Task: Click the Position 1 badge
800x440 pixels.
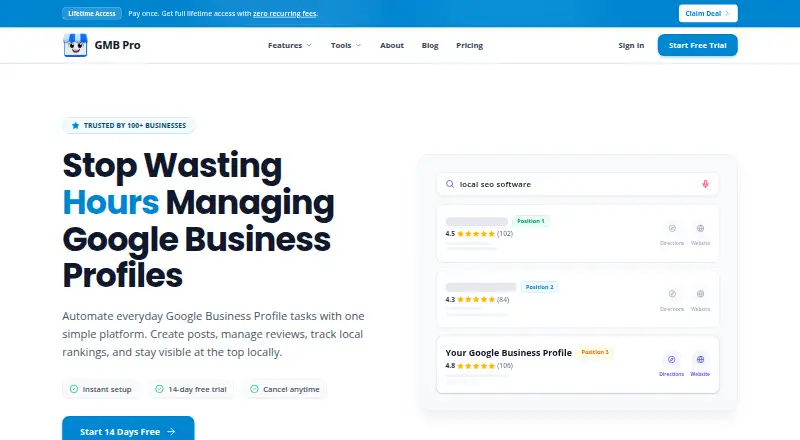Action: (531, 221)
